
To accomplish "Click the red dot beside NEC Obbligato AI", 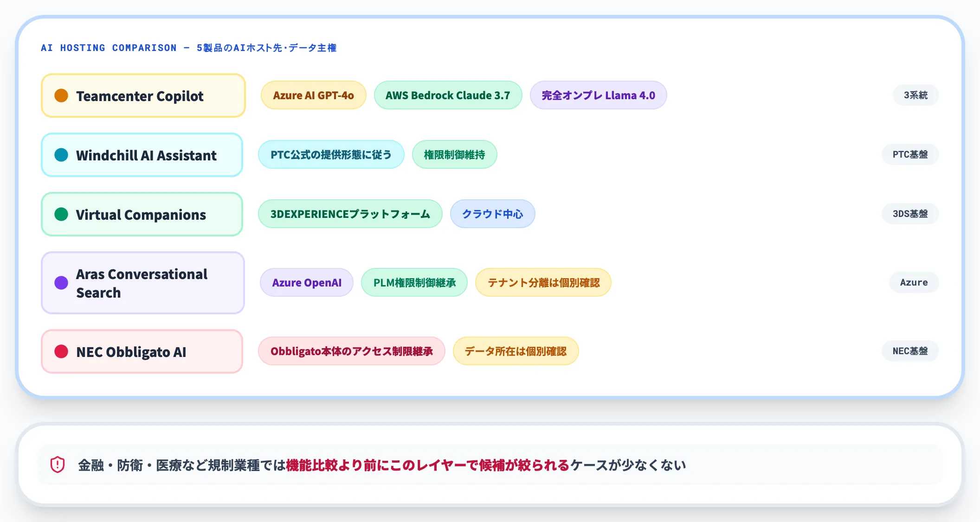I will click(x=61, y=351).
